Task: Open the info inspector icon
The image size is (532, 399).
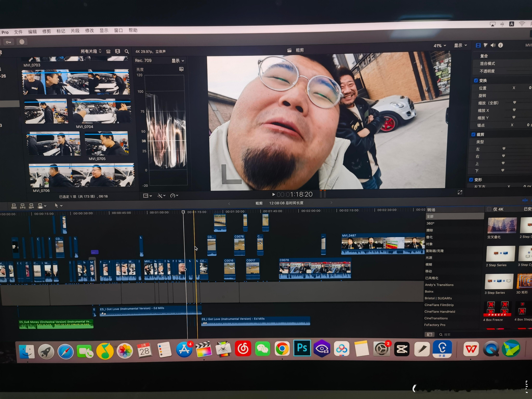Action: click(x=500, y=45)
